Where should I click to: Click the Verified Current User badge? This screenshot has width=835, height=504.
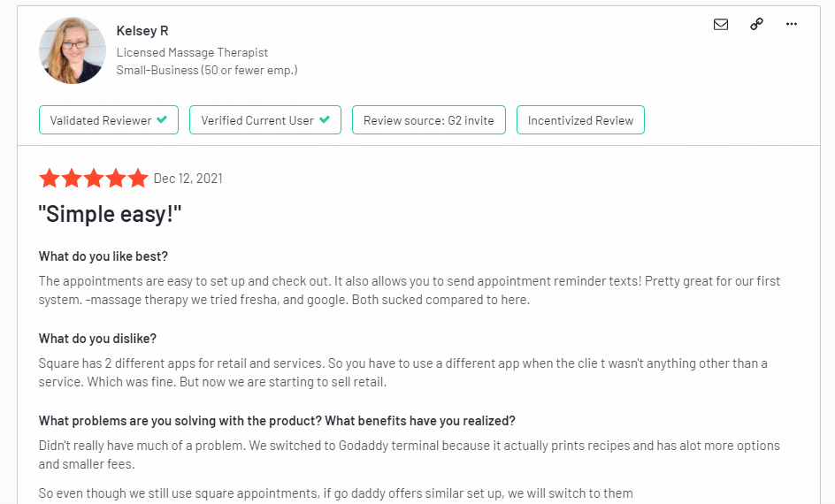coord(265,120)
